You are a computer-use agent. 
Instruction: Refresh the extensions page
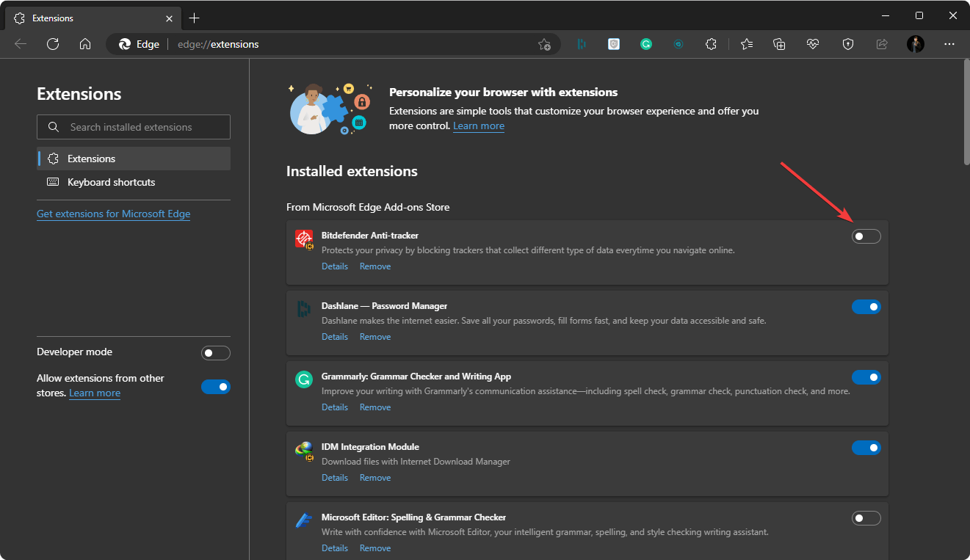[53, 44]
